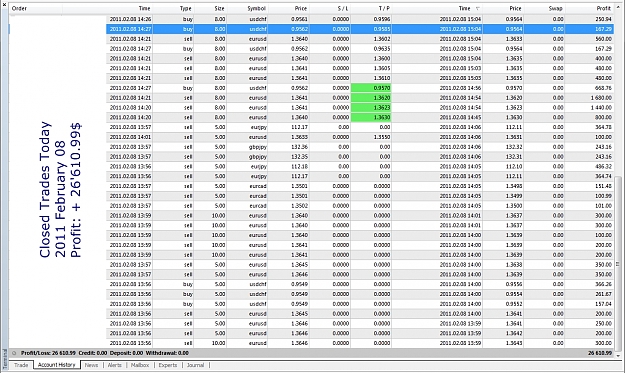The width and height of the screenshot is (625, 373).
Task: Click the close time 2011.02.08 14:56
Action: pyautogui.click(x=460, y=88)
